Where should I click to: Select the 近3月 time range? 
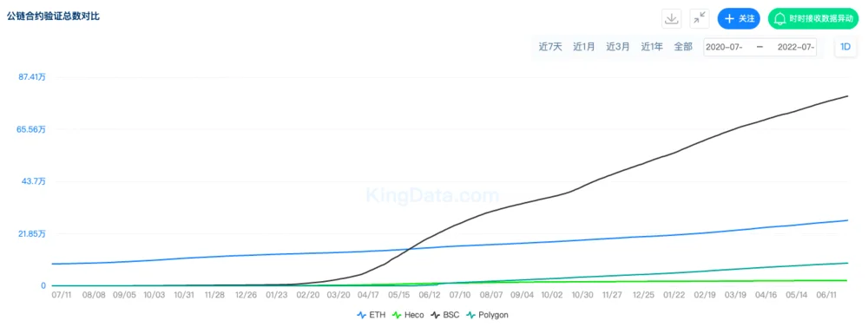[618, 47]
